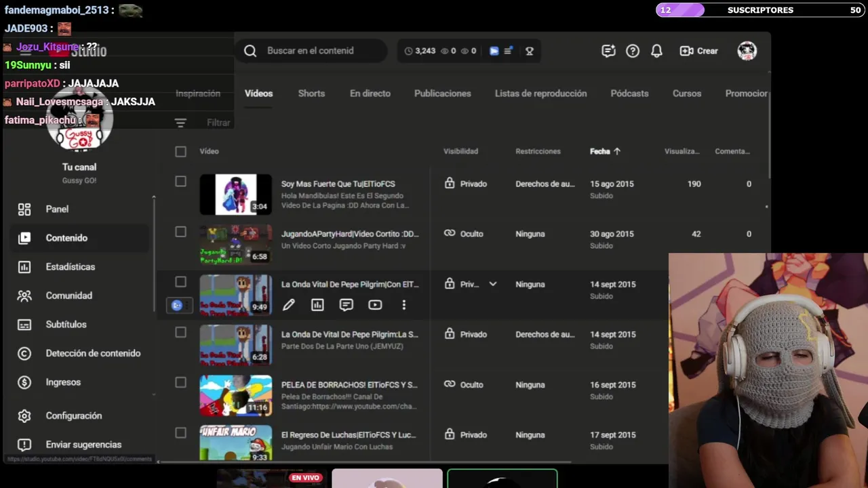Viewport: 868px width, 488px height.
Task: Switch to the En directo tab
Action: (370, 94)
